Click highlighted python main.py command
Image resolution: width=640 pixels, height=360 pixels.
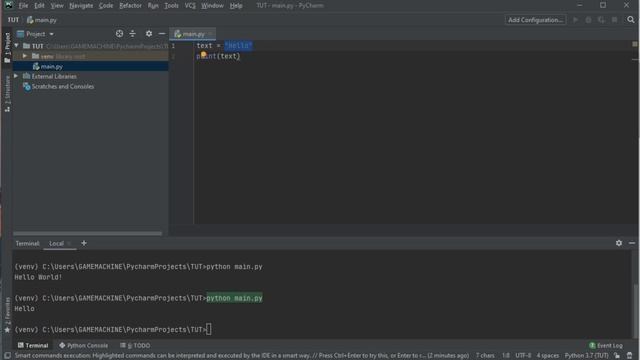234,298
